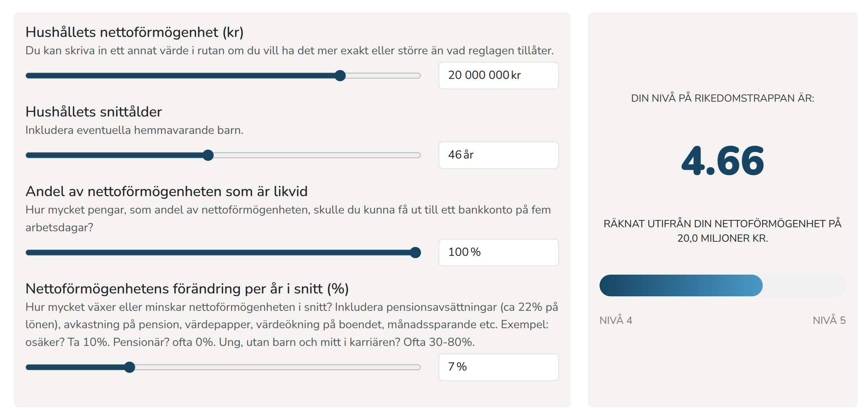The height and width of the screenshot is (415, 868).
Task: Click the Hushållets nettoförmögenhet (kr) heading
Action: tap(134, 32)
